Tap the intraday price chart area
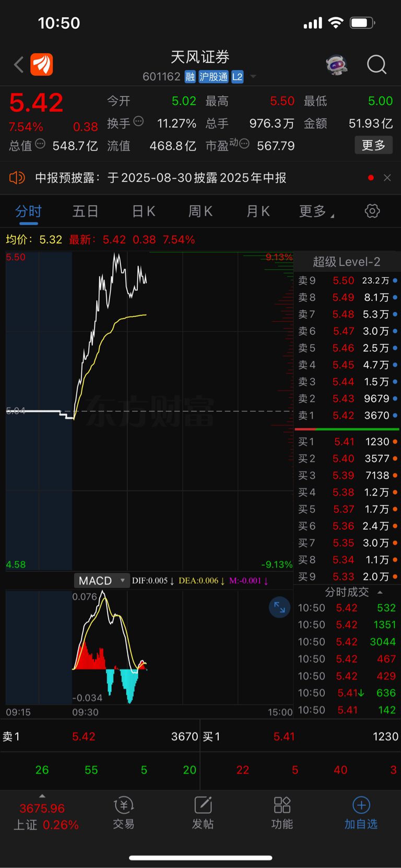Viewport: 401px width, 868px height. pos(149,411)
